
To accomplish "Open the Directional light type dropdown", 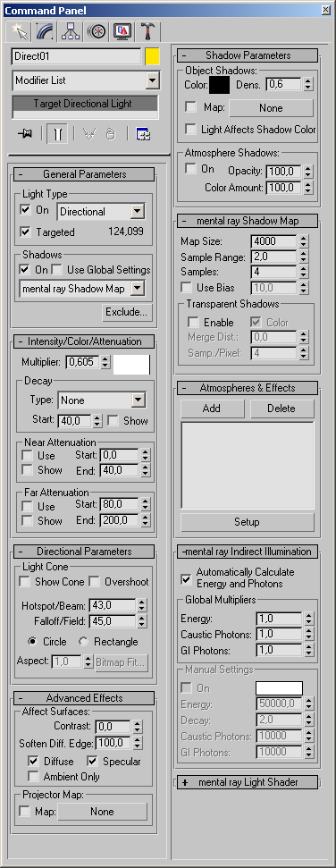I will pyautogui.click(x=138, y=212).
